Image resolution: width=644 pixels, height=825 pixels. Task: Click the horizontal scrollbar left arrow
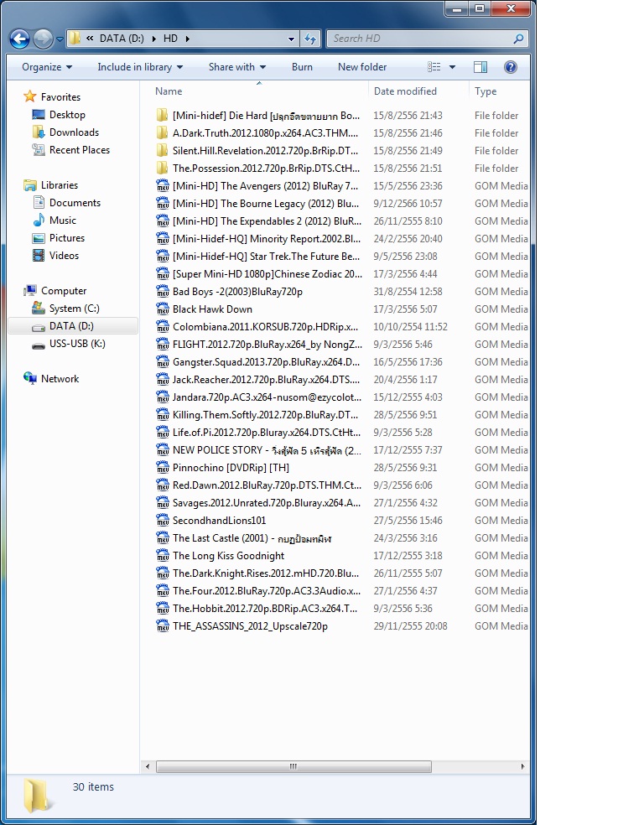point(148,766)
